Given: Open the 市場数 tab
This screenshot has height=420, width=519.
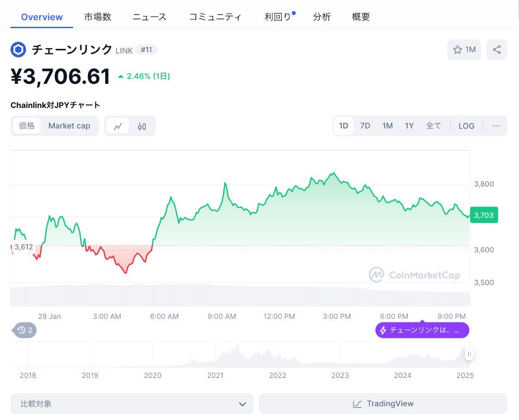Looking at the screenshot, I should tap(98, 17).
